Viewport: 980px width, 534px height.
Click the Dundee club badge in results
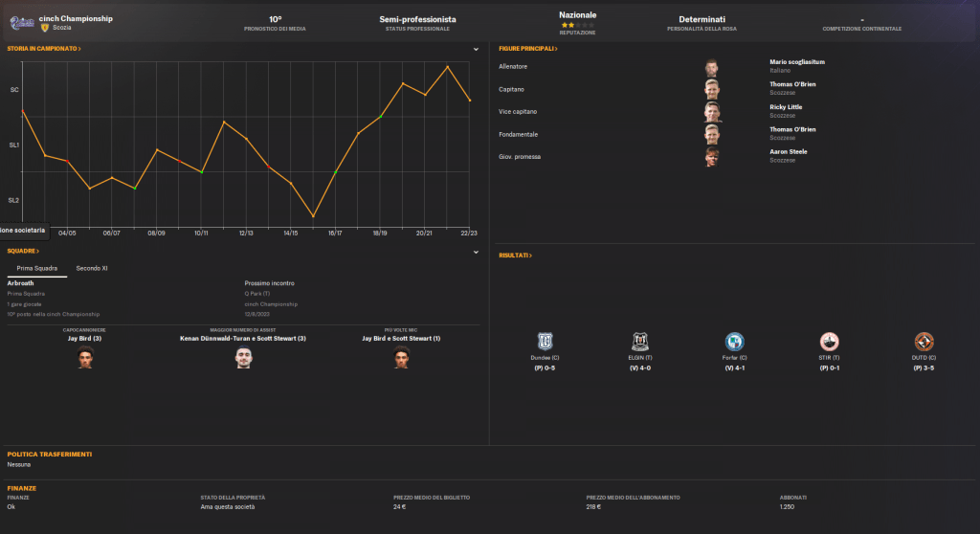tap(546, 342)
